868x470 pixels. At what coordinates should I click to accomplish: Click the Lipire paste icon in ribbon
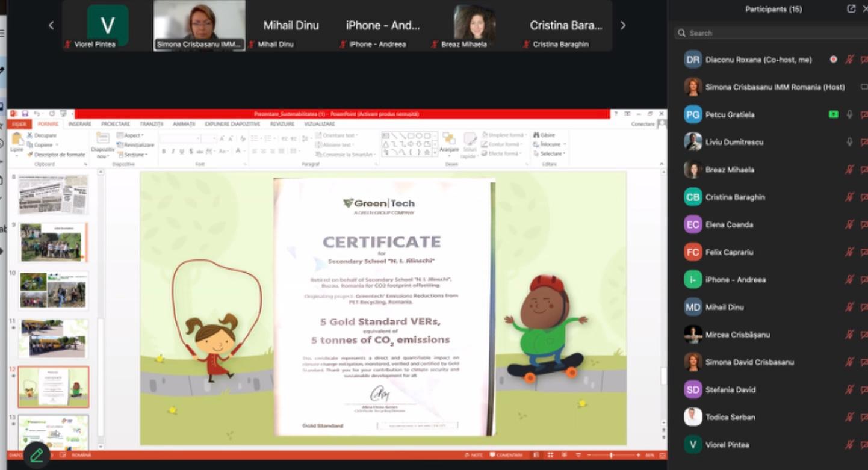pyautogui.click(x=17, y=142)
